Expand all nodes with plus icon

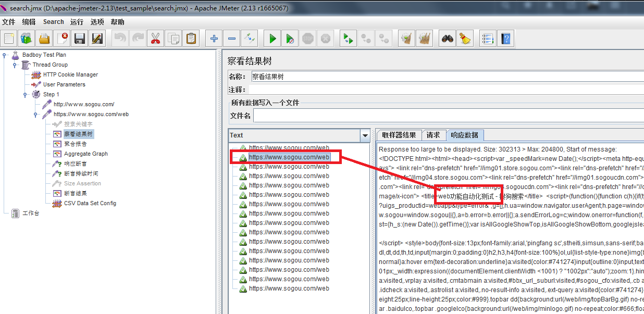214,39
